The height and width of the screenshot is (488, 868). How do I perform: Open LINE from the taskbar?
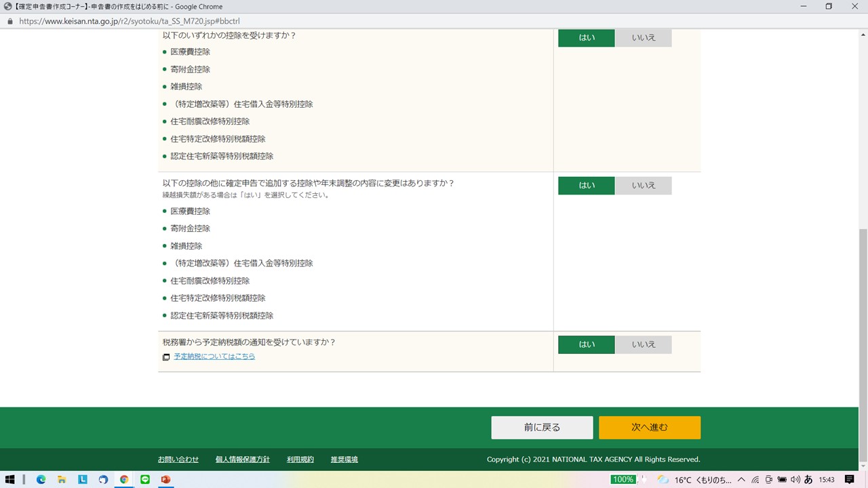[x=144, y=479]
